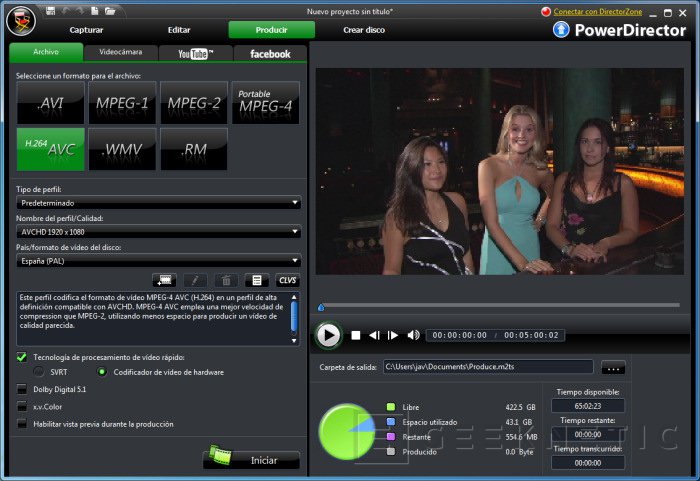Open a project with folder icon
Viewport: 700px width, 481px height.
[x=110, y=11]
